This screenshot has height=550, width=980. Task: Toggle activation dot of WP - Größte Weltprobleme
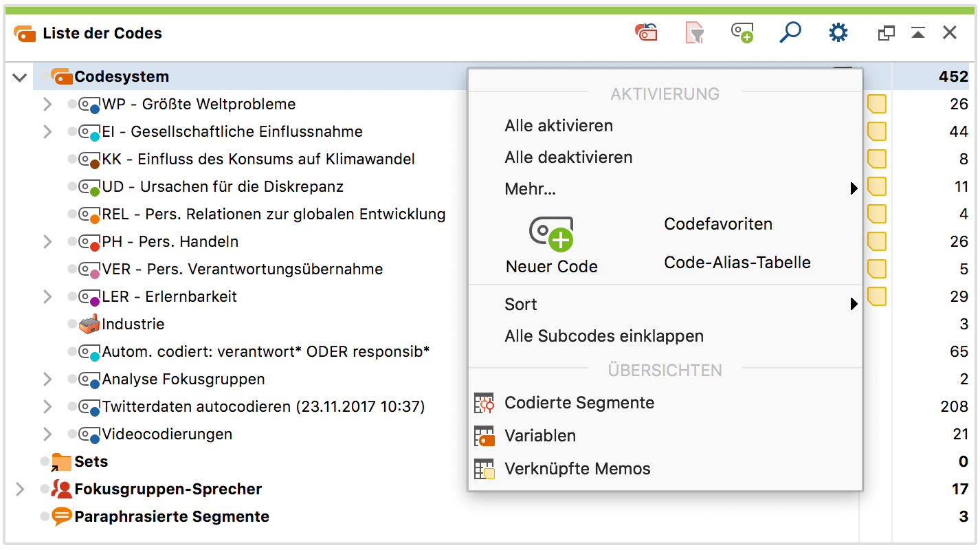coord(72,104)
